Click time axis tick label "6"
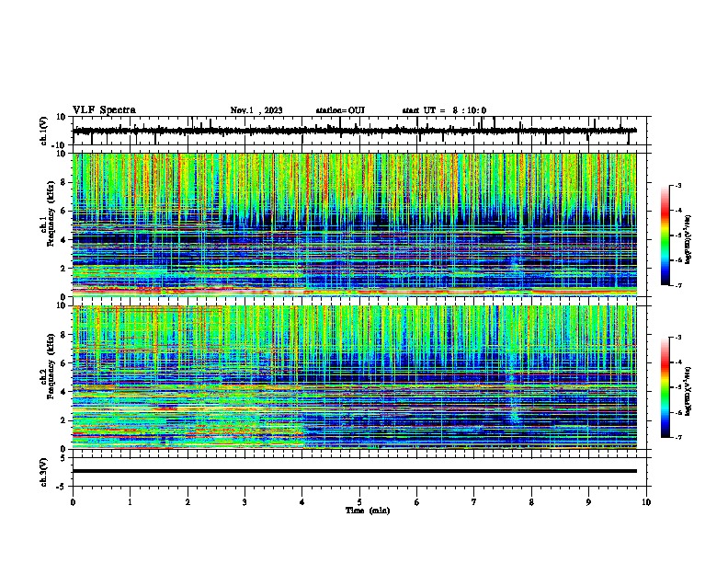The height and width of the screenshot is (563, 728). click(417, 502)
